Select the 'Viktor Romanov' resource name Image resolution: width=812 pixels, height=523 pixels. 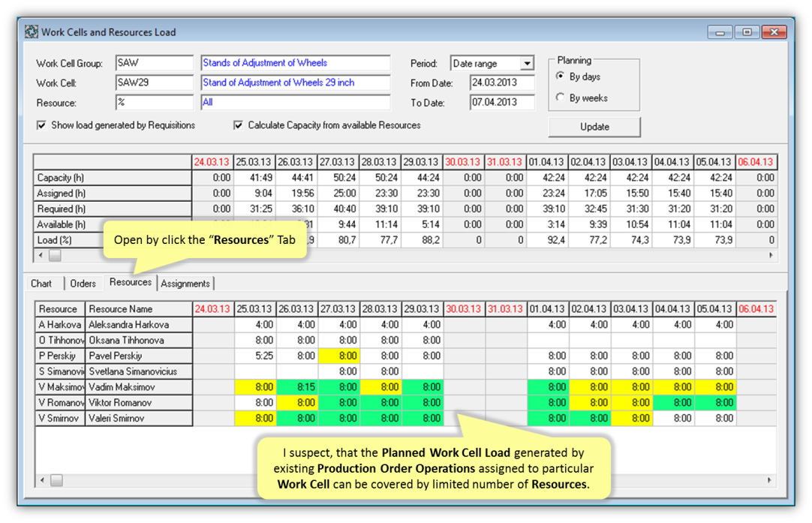click(139, 402)
